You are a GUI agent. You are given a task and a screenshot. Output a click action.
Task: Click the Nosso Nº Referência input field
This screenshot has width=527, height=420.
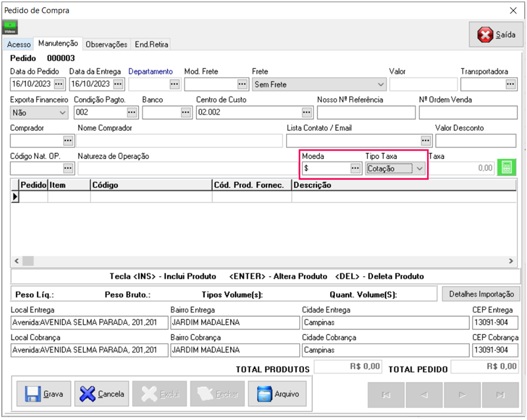[366, 112]
